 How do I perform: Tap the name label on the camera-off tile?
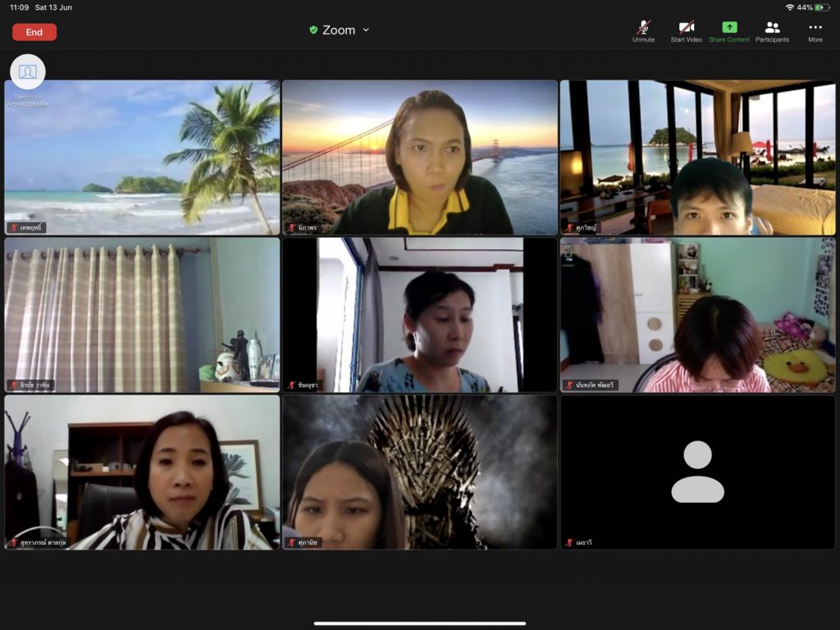point(579,543)
